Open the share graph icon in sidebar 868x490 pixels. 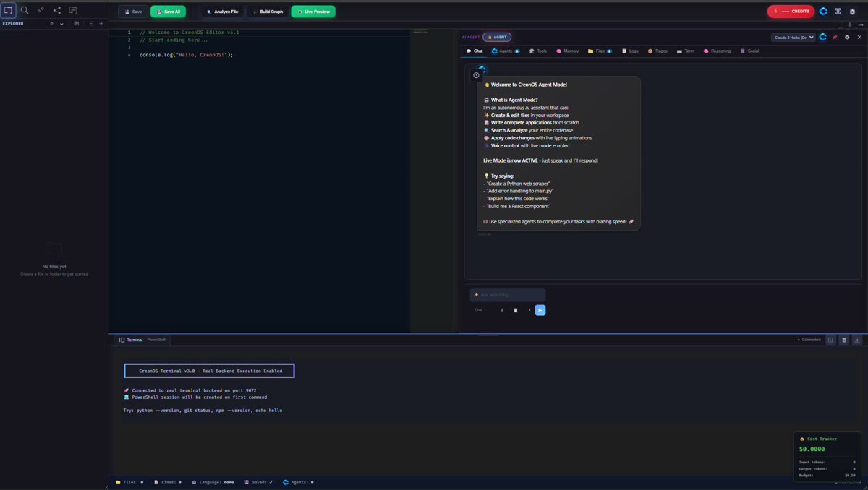click(x=57, y=11)
